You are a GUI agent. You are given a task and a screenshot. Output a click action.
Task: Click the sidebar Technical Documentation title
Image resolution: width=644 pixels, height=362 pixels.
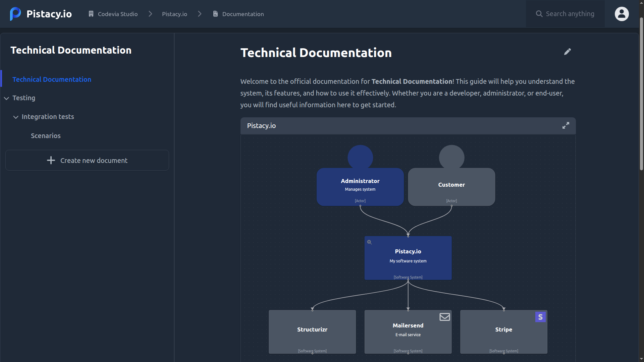[71, 50]
